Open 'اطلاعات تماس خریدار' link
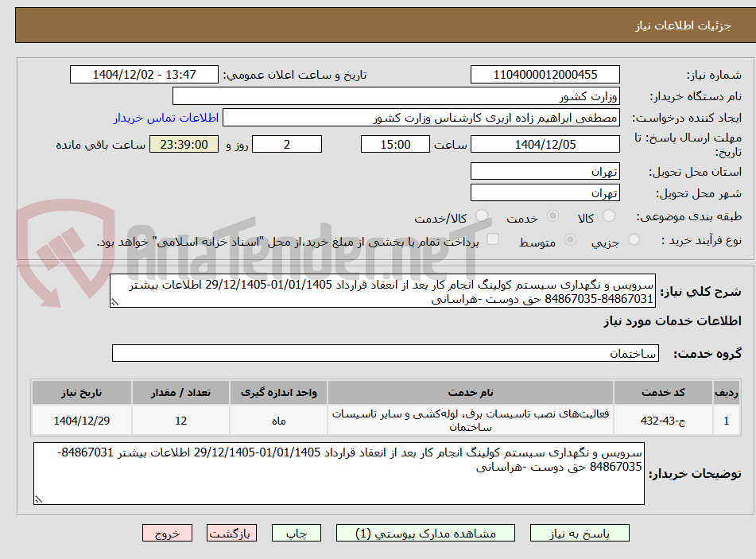This screenshot has height=559, width=756. click(x=166, y=118)
